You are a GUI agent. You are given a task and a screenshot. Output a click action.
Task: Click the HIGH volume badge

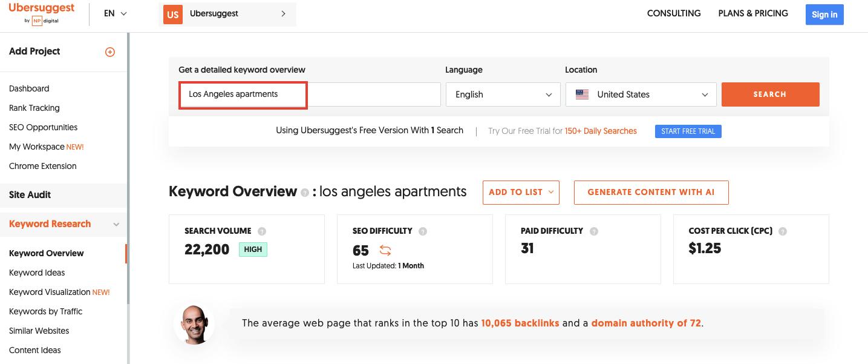pyautogui.click(x=253, y=249)
